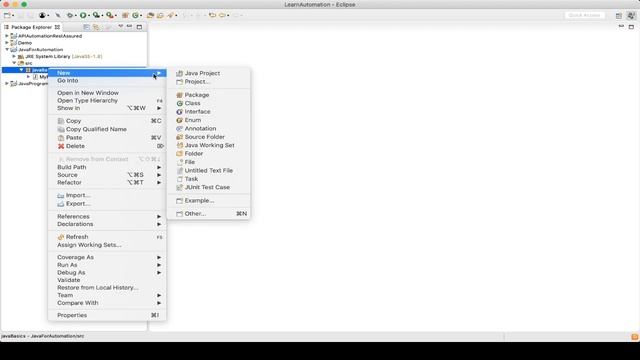Choose Untitled Text File in New submenu
This screenshot has width=640, height=360.
209,170
